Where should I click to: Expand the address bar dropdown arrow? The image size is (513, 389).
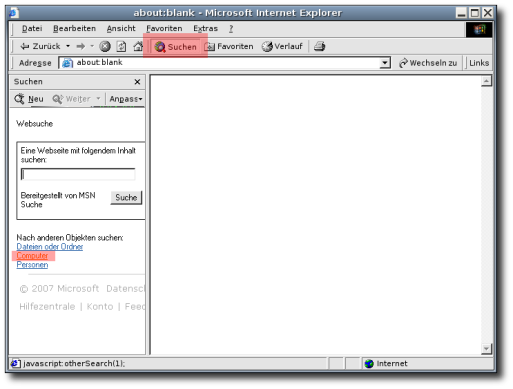click(385, 63)
